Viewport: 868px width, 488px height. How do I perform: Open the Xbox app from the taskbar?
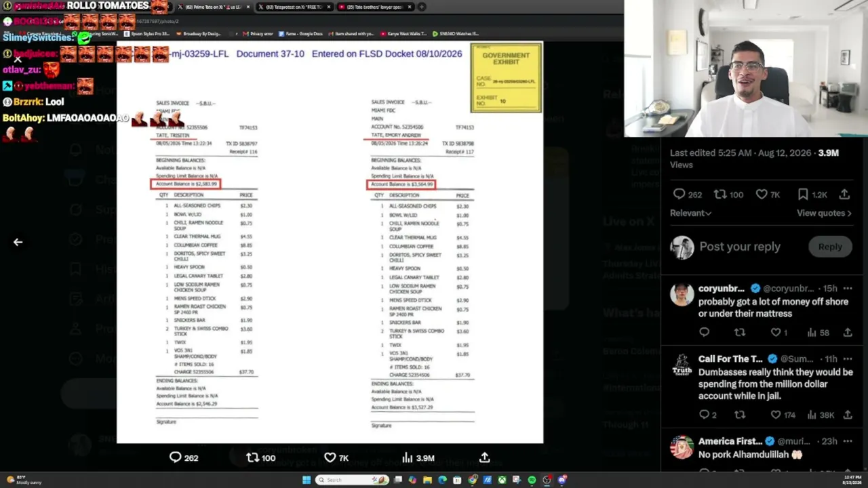pos(502,480)
